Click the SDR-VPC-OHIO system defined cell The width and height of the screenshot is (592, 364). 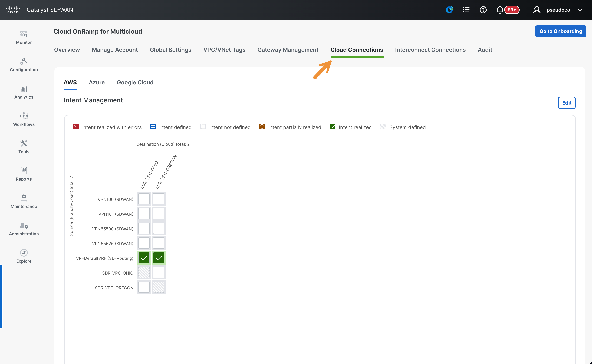coord(144,273)
